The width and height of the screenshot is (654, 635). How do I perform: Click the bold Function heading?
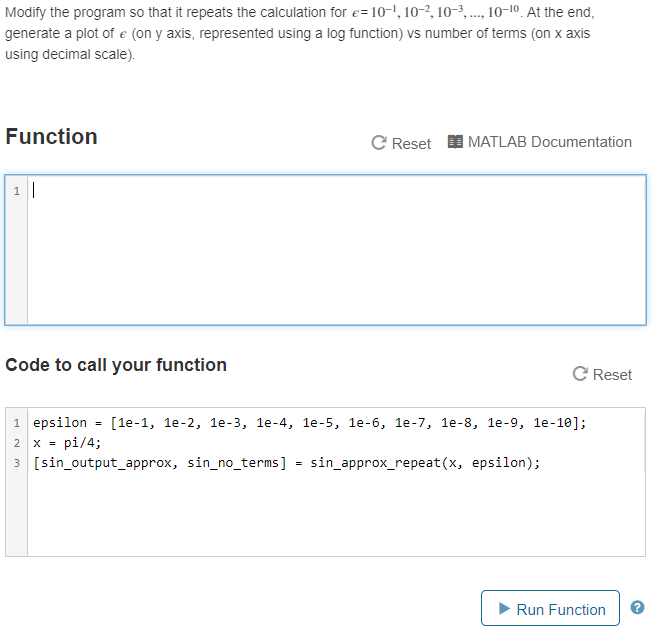pos(51,136)
